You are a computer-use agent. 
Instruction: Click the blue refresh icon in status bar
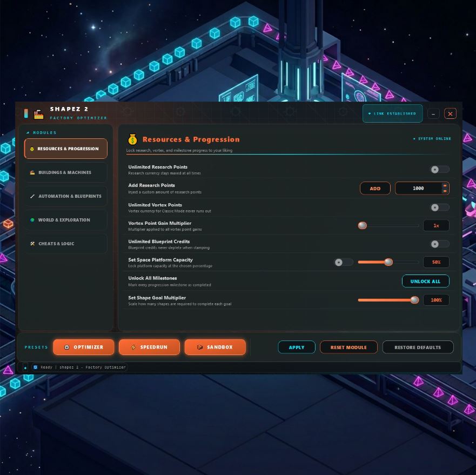pos(36,367)
